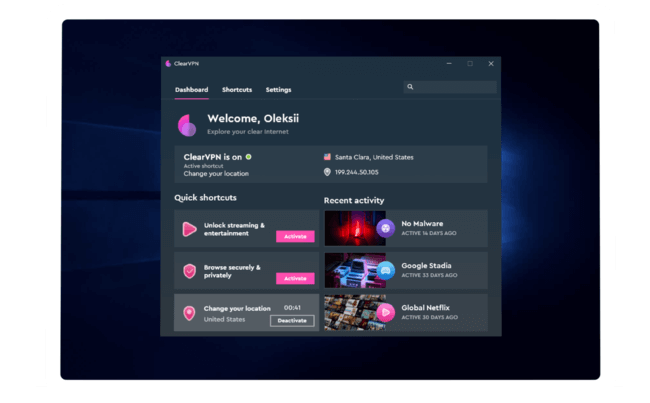Click the green VPN status indicator

249,157
